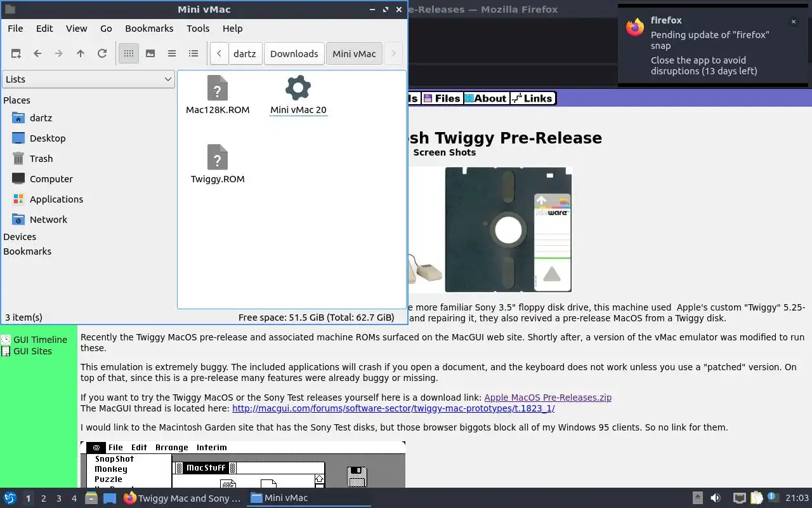Open the Lubuntu start menu icon

(x=10, y=498)
